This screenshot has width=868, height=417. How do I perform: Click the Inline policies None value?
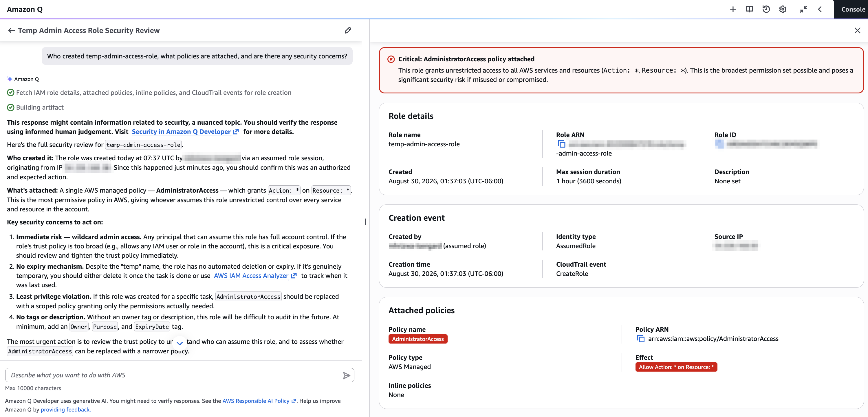point(396,395)
